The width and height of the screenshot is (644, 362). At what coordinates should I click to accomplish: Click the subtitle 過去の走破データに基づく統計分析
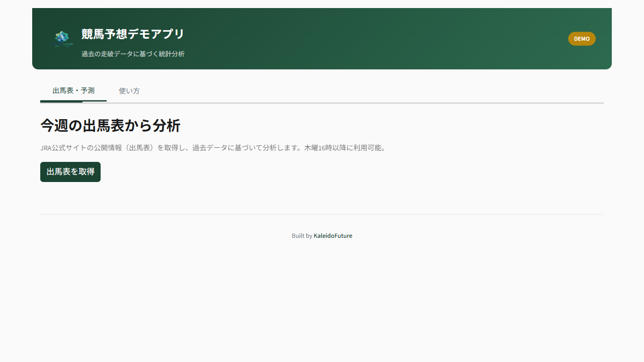pyautogui.click(x=133, y=54)
